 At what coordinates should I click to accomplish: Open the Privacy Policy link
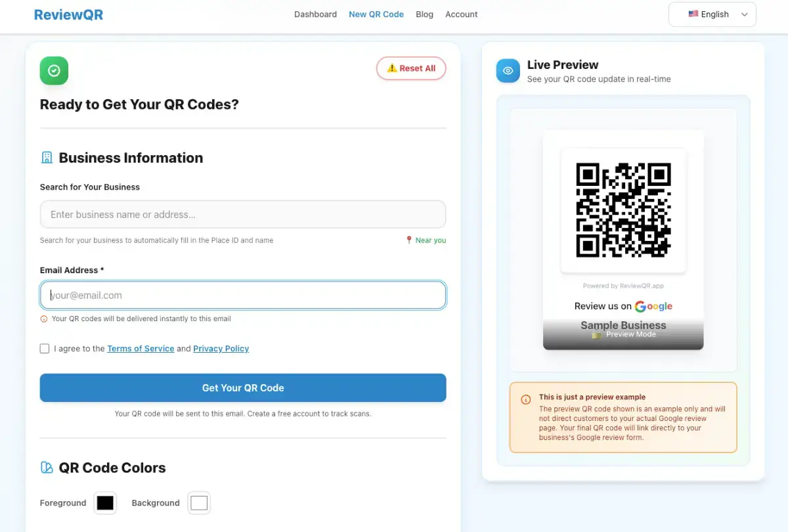[x=221, y=348]
